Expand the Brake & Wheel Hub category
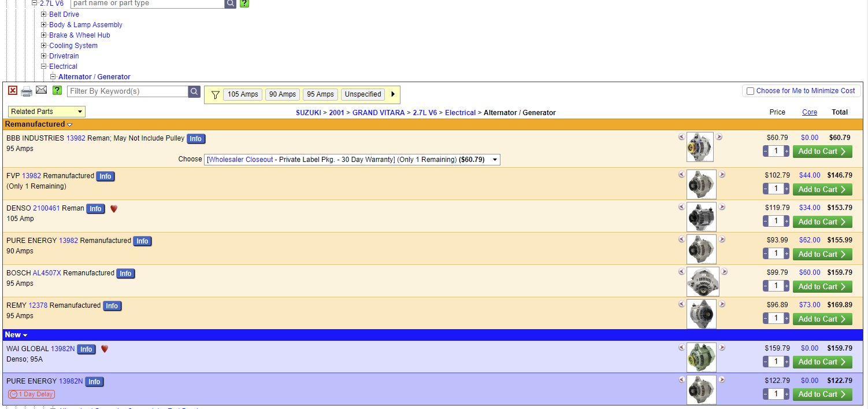Screen dimensions: 868x409 coord(44,35)
